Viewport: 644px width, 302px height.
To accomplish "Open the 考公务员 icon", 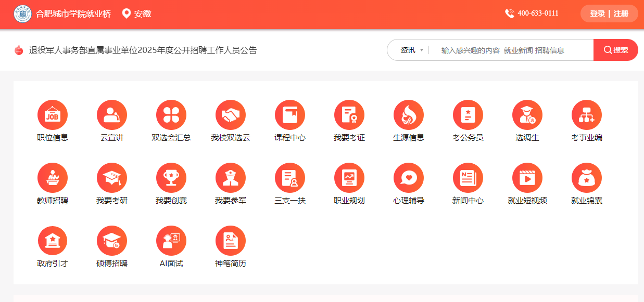I will click(468, 115).
